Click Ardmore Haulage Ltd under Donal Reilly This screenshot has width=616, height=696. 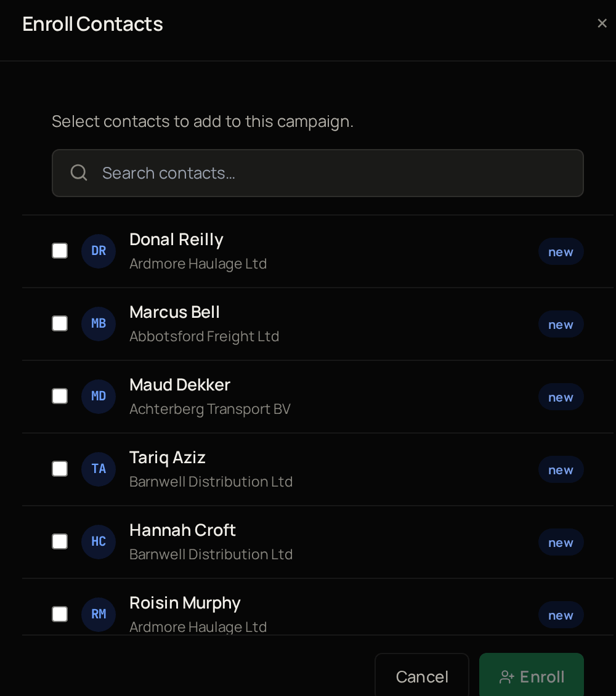pyautogui.click(x=198, y=264)
